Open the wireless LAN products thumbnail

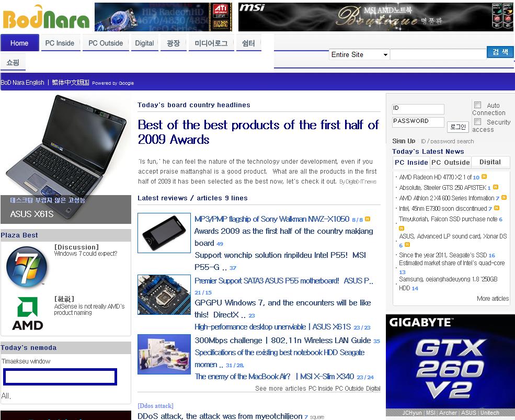[164, 354]
